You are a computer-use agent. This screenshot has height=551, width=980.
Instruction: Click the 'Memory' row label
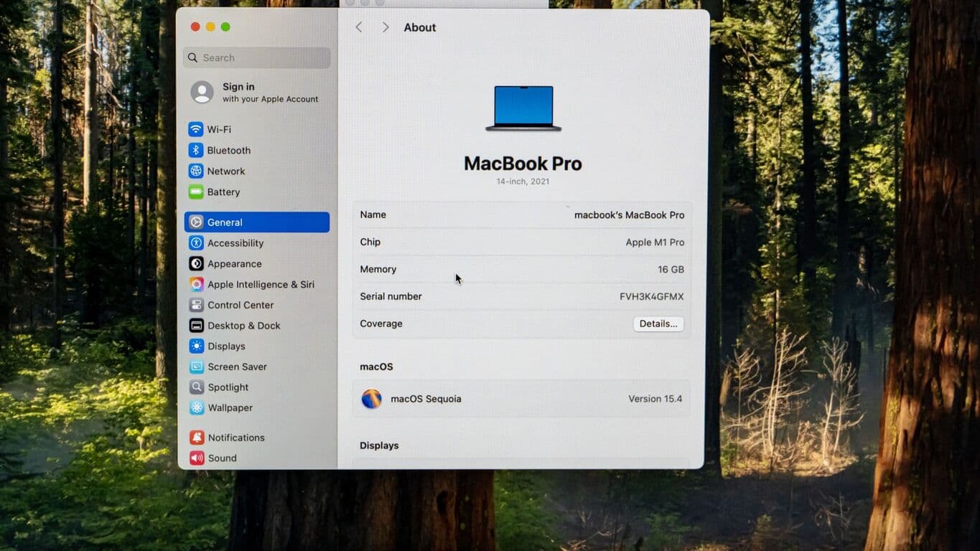[378, 269]
